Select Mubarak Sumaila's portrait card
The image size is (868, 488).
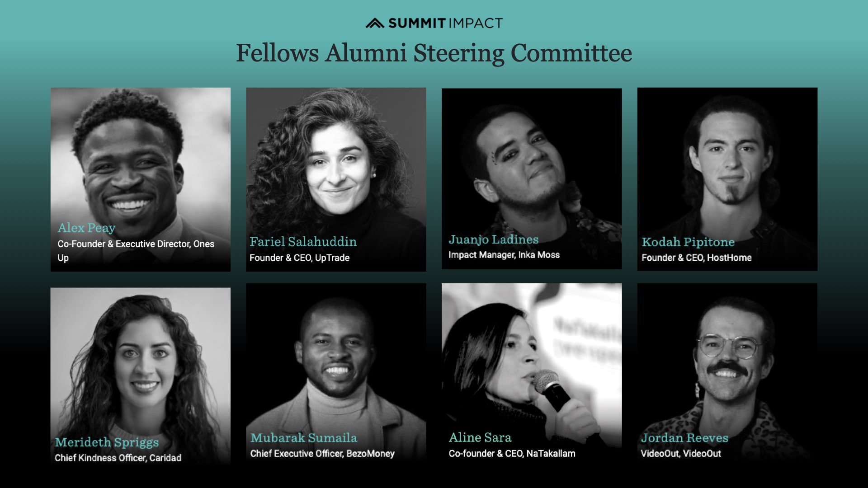click(336, 373)
